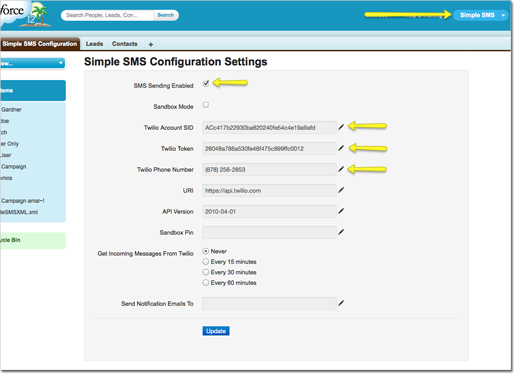
Task: Edit Twilio Account SID with pencil icon
Action: pyautogui.click(x=341, y=127)
